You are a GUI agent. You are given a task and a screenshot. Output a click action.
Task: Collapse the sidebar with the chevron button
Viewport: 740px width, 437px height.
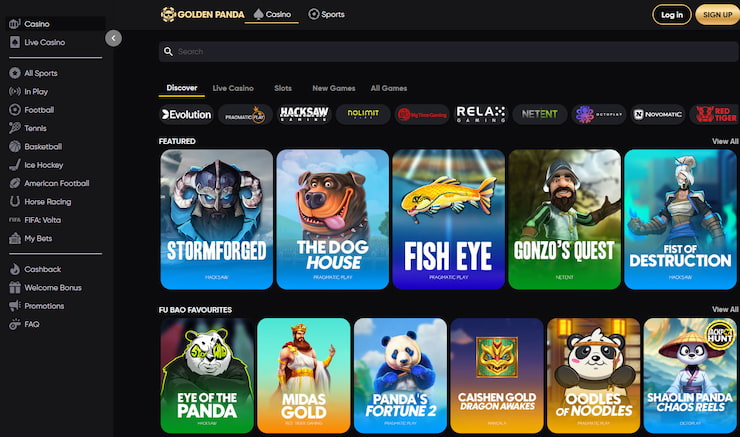click(x=113, y=38)
